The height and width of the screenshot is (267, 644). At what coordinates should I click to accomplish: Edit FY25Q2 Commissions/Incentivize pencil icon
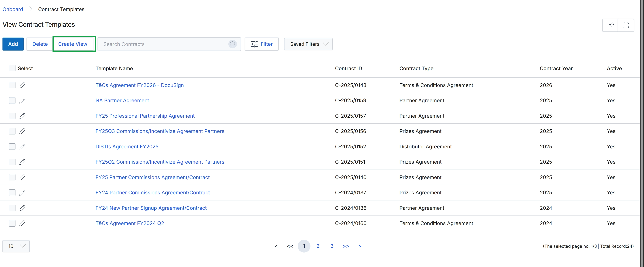22,162
